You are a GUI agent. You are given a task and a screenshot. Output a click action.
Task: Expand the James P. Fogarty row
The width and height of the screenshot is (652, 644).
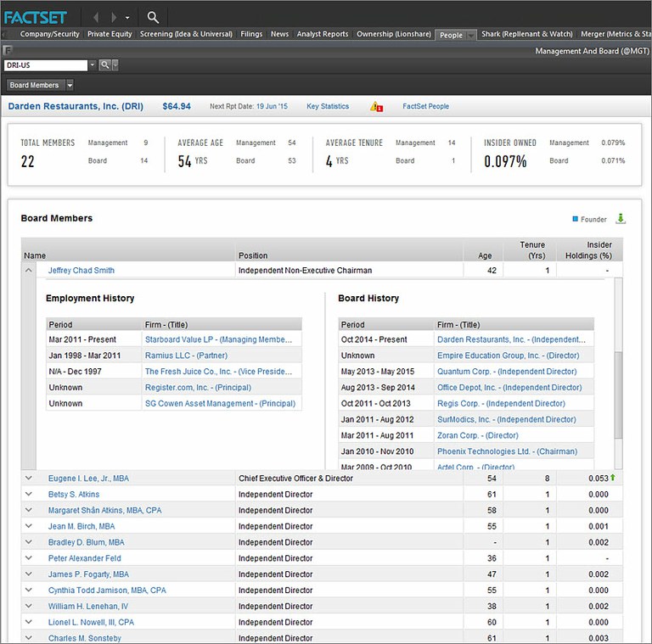(x=28, y=574)
